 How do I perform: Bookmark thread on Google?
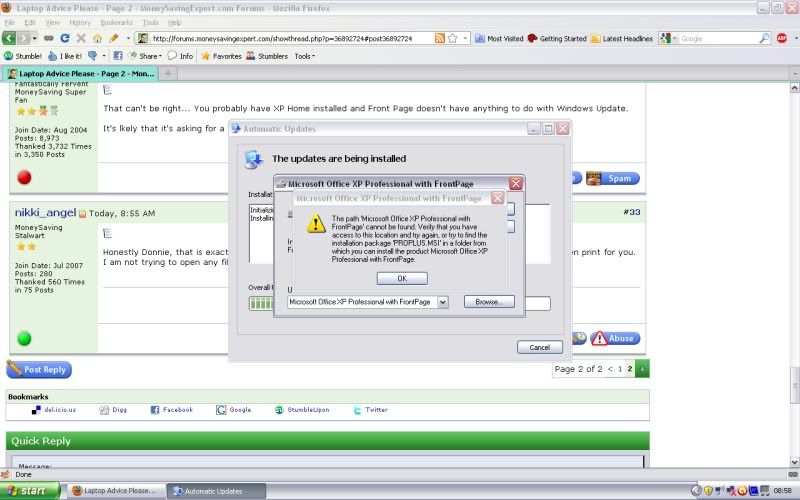234,410
